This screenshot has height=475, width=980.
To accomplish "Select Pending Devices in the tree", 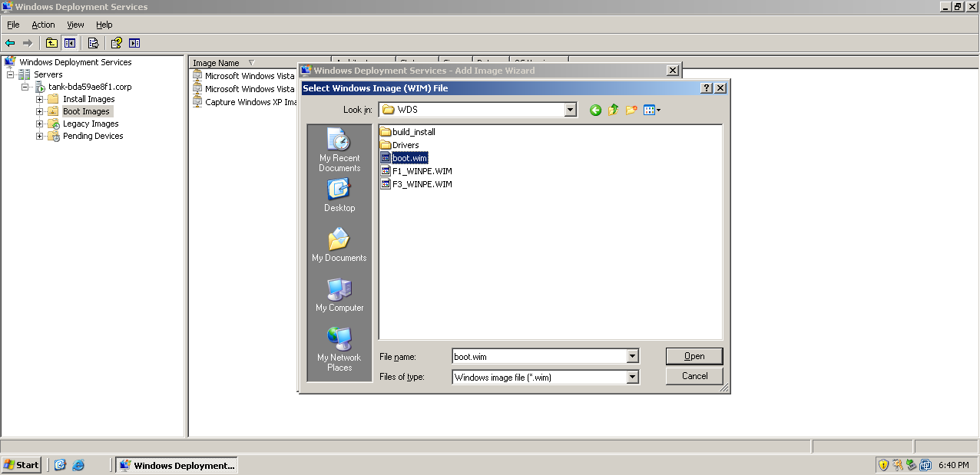I will [x=93, y=136].
